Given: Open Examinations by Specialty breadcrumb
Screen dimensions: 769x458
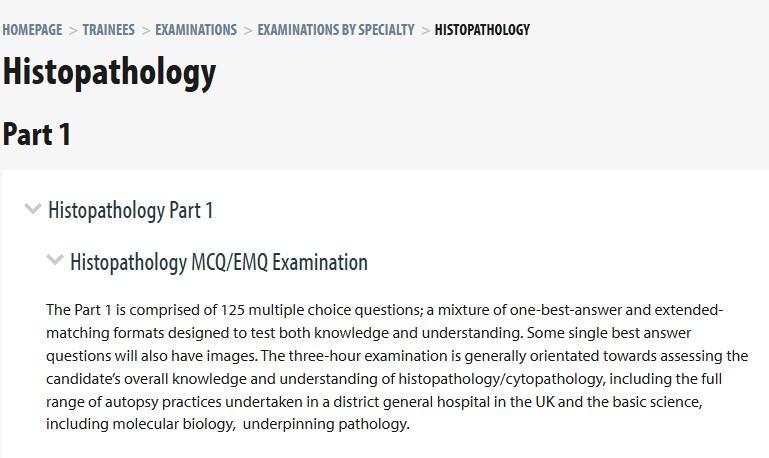Looking at the screenshot, I should pos(335,30).
